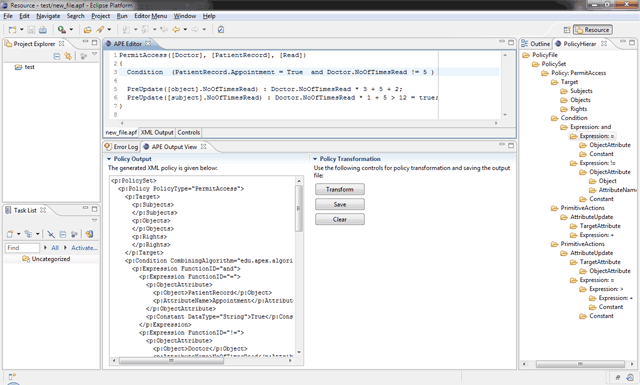Switch to Outline view tab

(536, 44)
